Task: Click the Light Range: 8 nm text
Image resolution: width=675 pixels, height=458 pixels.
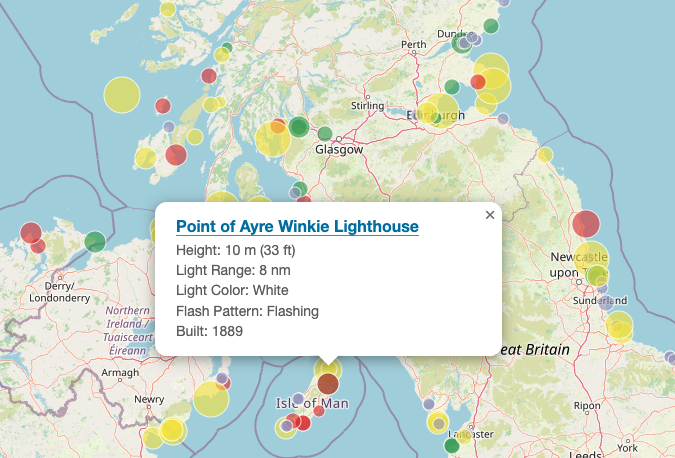Action: click(233, 270)
